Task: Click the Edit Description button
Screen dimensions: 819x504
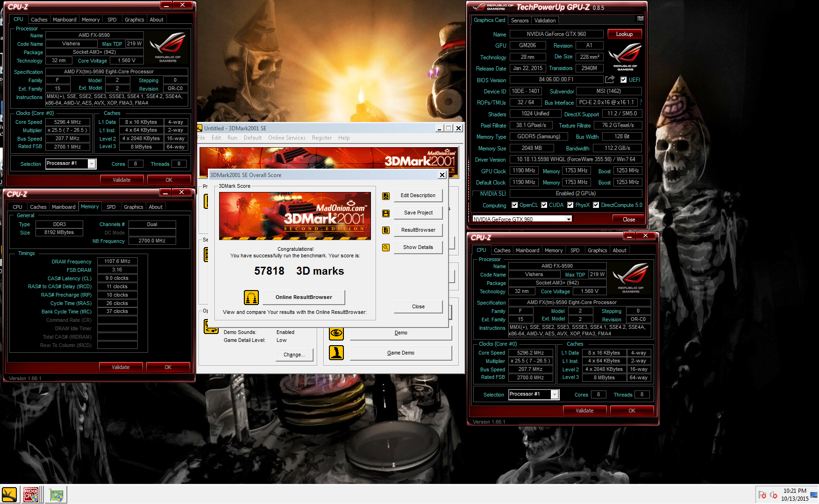Action: pyautogui.click(x=418, y=196)
